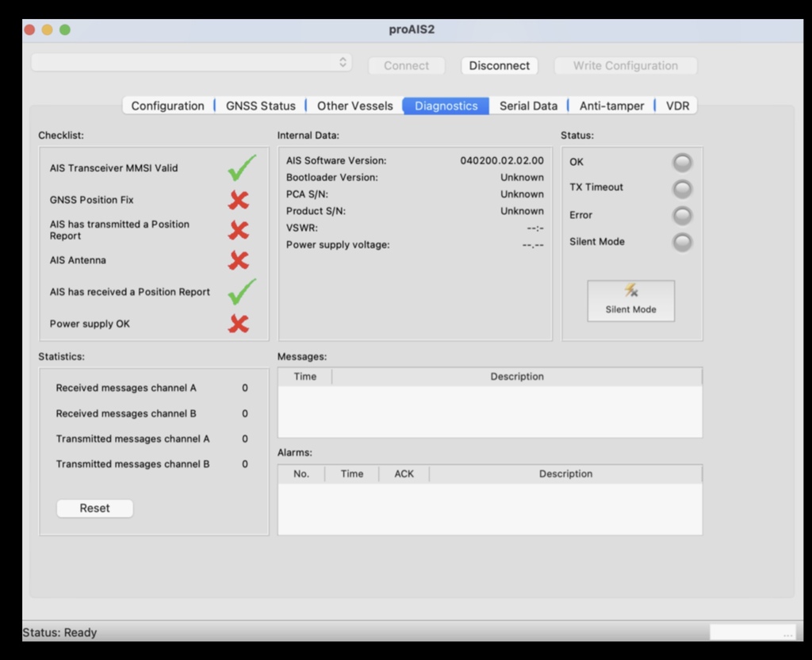Click the Disconnect button
Screen dimensions: 812x660
click(500, 66)
